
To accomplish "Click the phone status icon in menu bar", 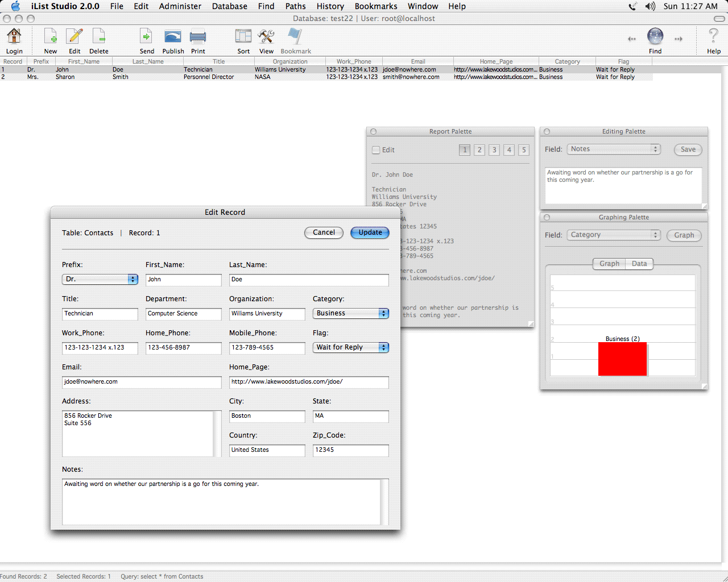I will 632,6.
